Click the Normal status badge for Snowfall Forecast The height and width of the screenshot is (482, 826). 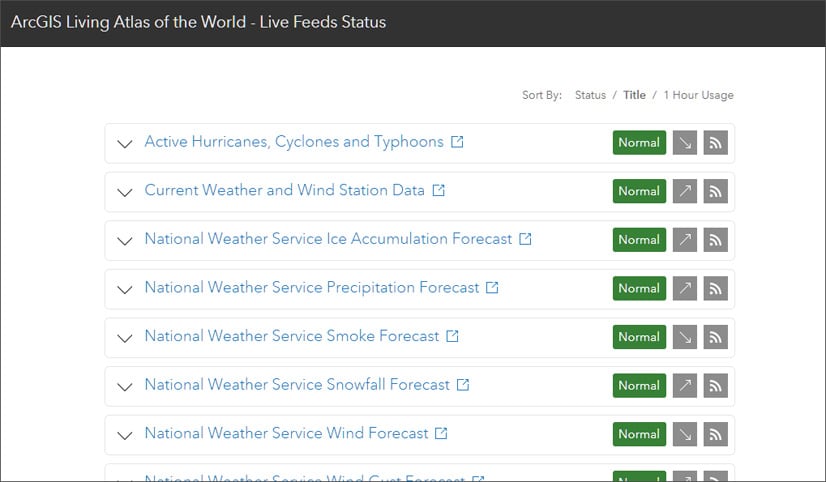tap(639, 386)
